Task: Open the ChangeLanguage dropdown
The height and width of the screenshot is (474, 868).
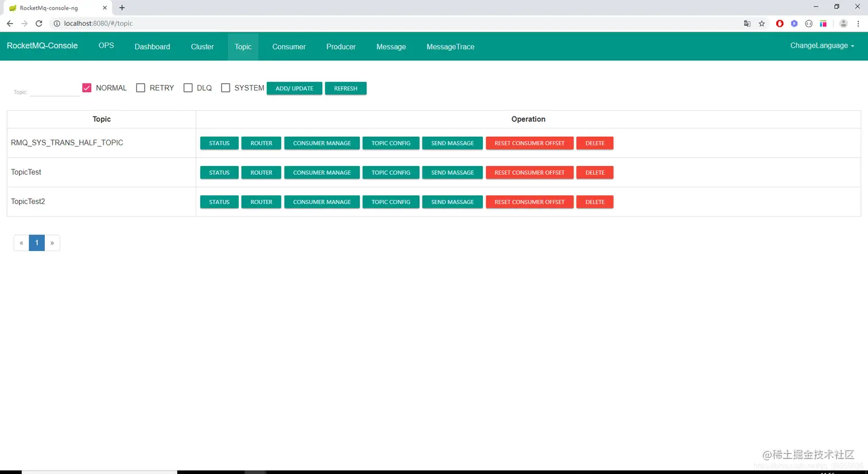Action: tap(822, 45)
